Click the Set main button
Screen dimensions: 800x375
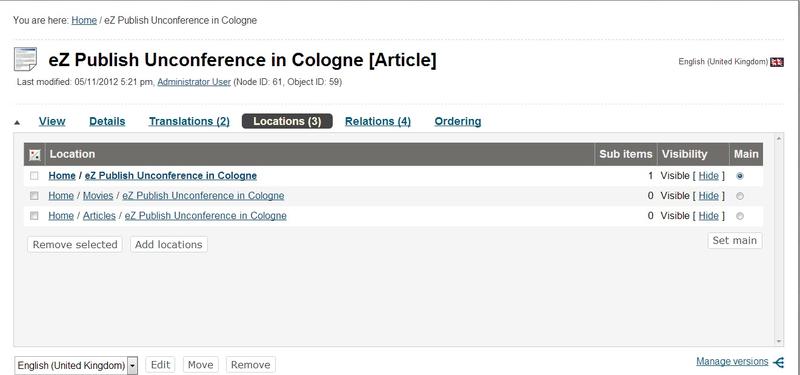[x=735, y=240]
